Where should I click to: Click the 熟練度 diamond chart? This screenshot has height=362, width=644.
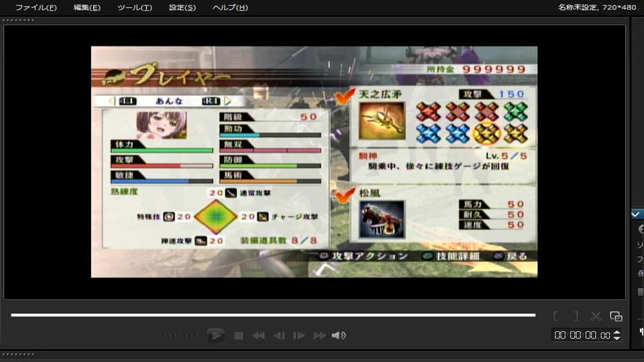[215, 217]
